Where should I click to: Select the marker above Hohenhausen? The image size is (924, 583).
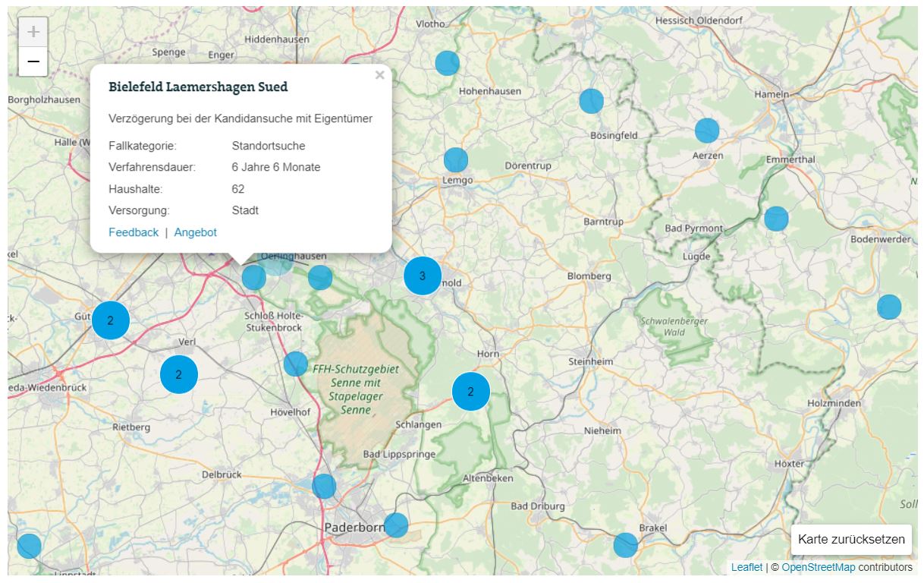pos(448,63)
